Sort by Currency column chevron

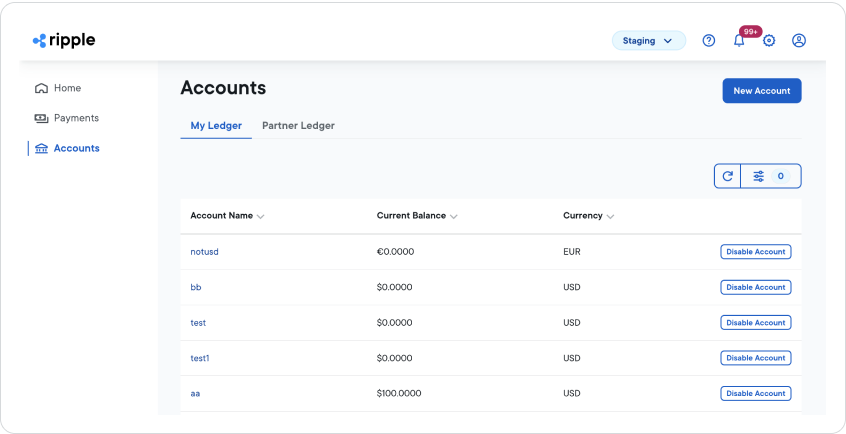(x=610, y=216)
